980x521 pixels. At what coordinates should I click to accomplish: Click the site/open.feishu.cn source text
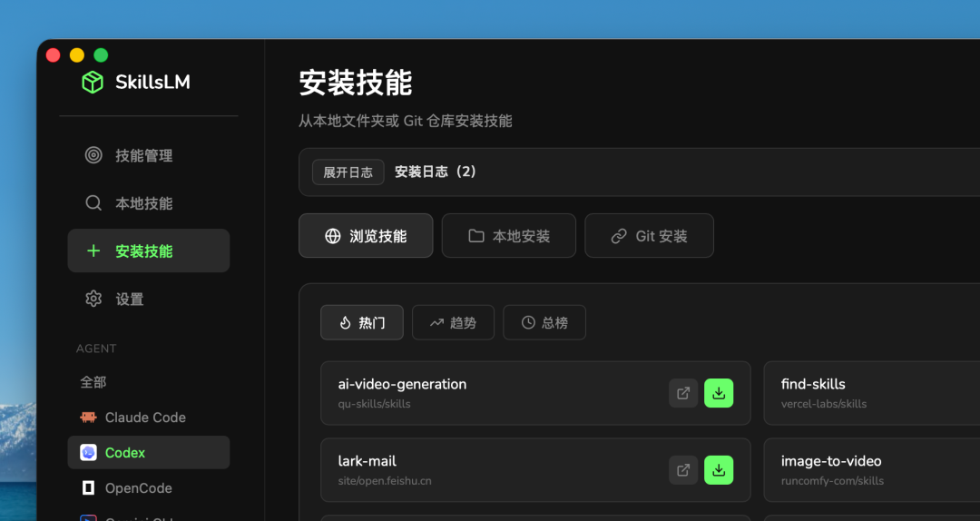[385, 481]
